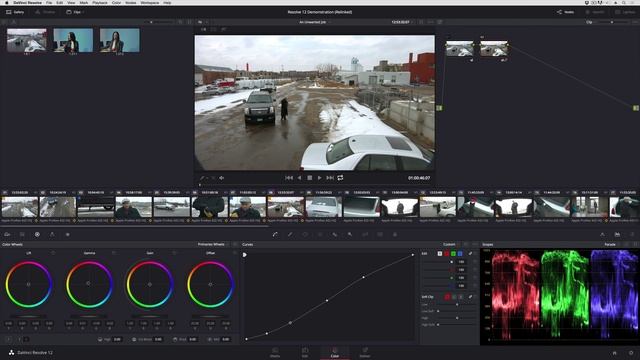Open the Power Window palette icon

coord(305,235)
